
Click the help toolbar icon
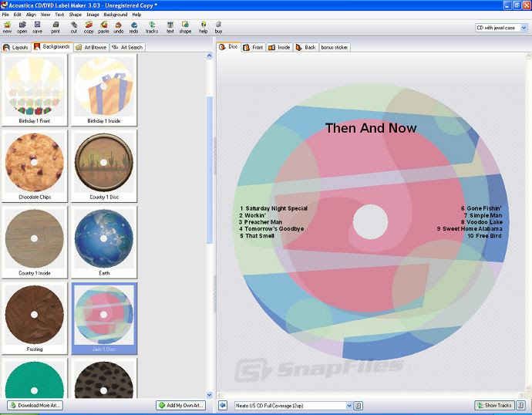tap(204, 28)
